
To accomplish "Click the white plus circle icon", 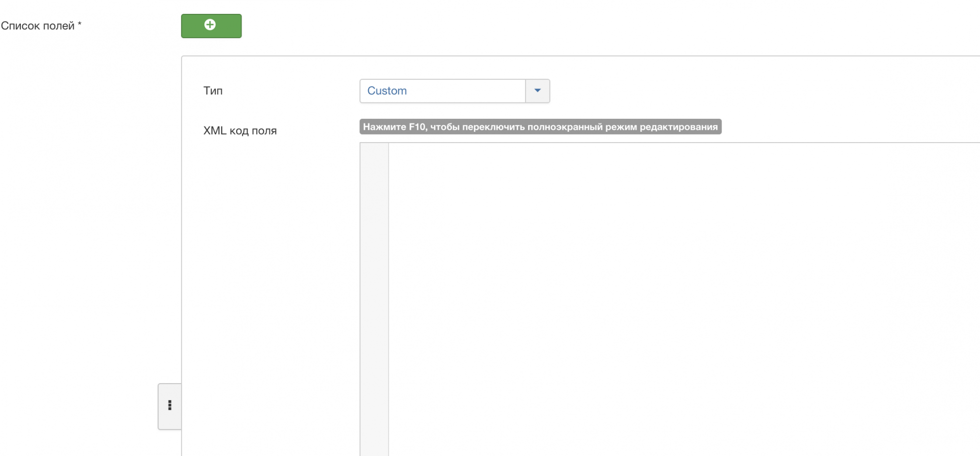I will point(210,25).
